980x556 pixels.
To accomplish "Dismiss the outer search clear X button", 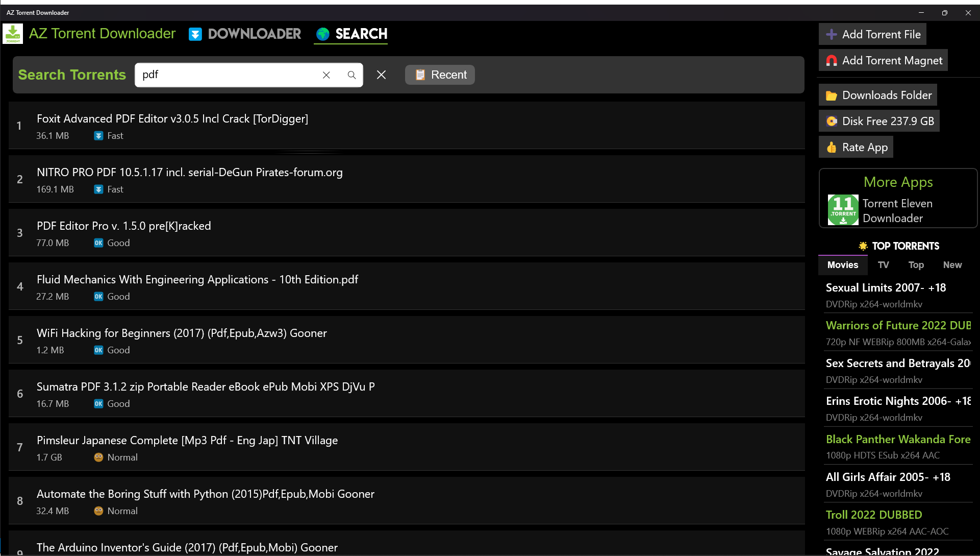I will [381, 75].
